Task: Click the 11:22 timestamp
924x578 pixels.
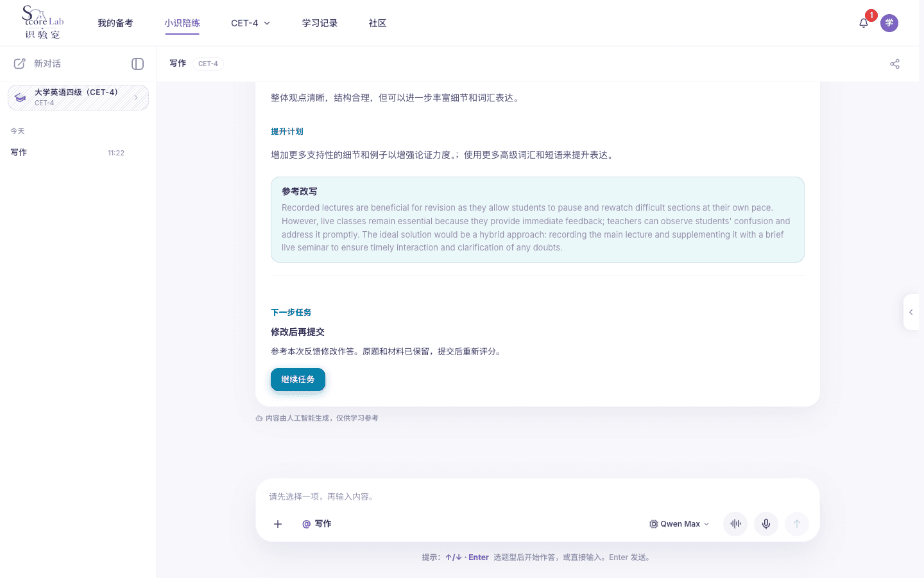Action: (116, 153)
